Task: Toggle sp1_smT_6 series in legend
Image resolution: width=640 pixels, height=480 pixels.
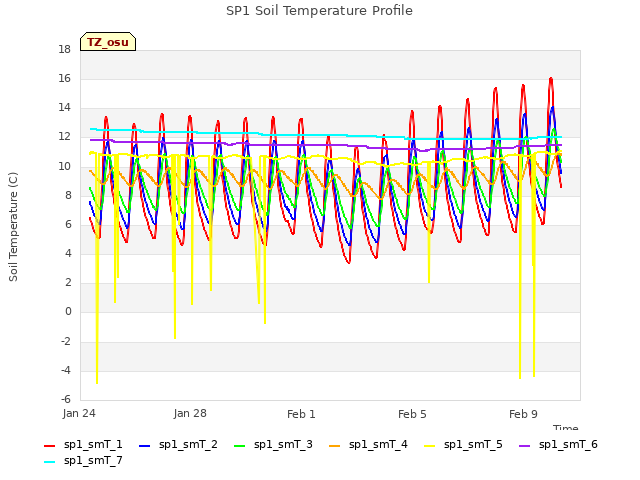Action: coord(558,445)
